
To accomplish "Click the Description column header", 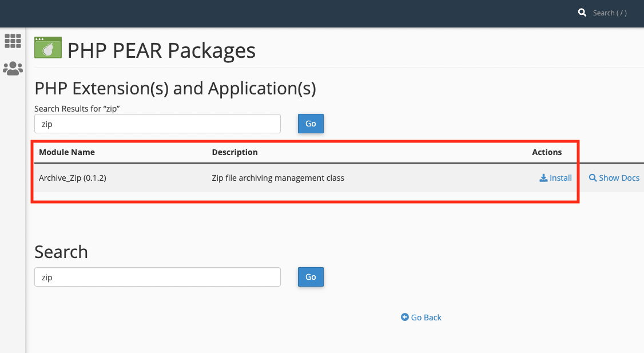I will click(x=235, y=152).
